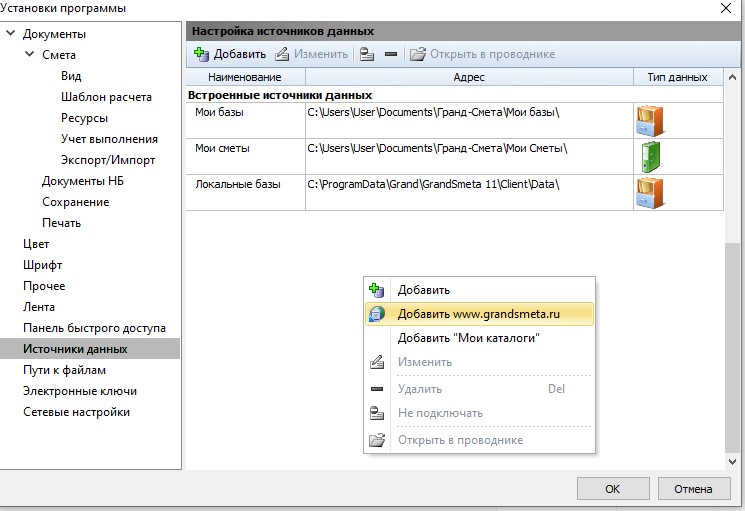
Task: Select Добавить www.grandsmeta.ru menu entry
Action: [478, 314]
